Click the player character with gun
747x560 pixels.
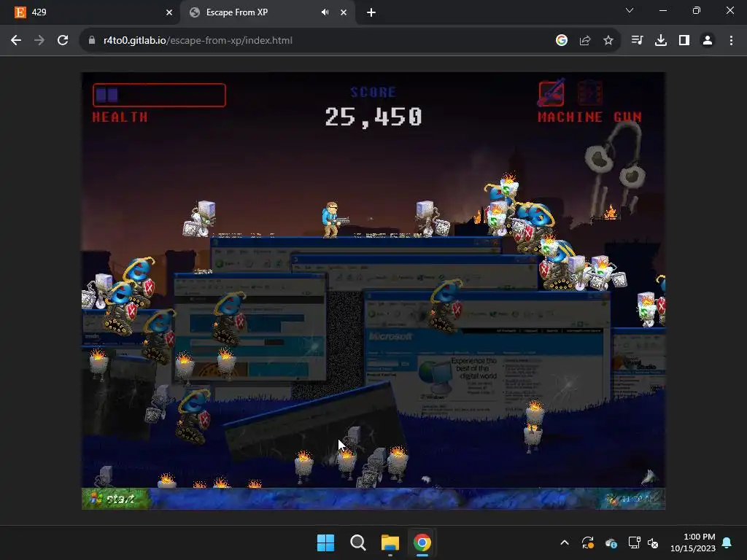333,219
